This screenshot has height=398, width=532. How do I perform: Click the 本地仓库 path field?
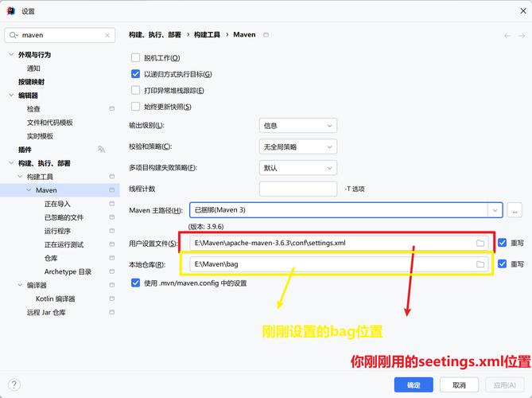[x=339, y=264]
